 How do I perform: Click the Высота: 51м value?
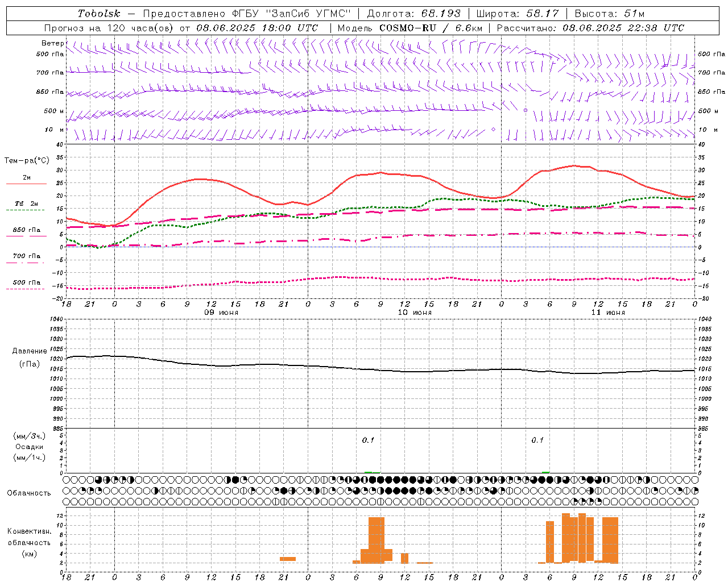(610, 14)
